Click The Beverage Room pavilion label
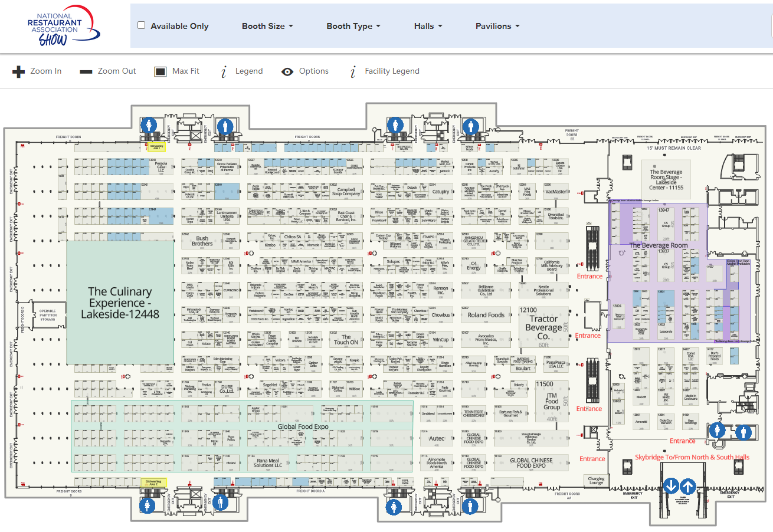 coord(658,245)
